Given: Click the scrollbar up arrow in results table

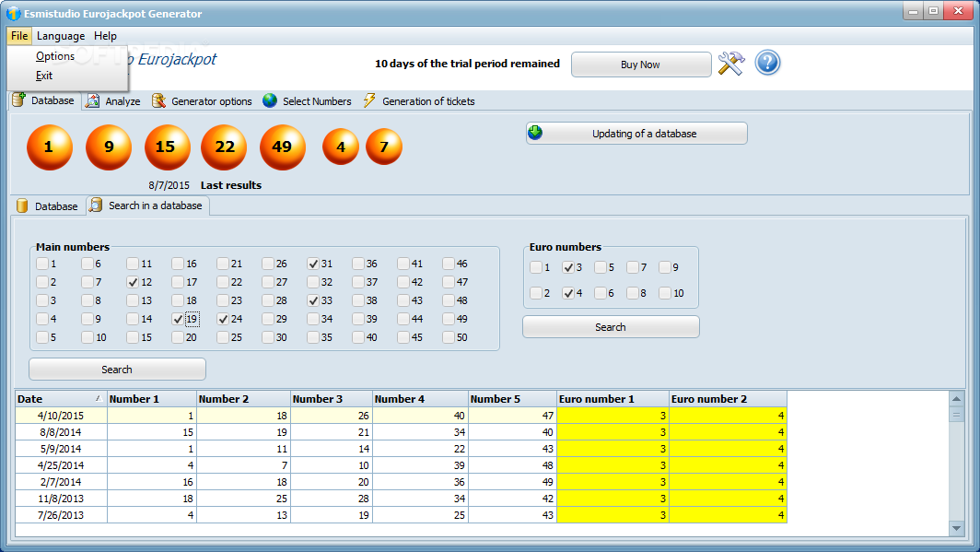Looking at the screenshot, I should point(956,399).
